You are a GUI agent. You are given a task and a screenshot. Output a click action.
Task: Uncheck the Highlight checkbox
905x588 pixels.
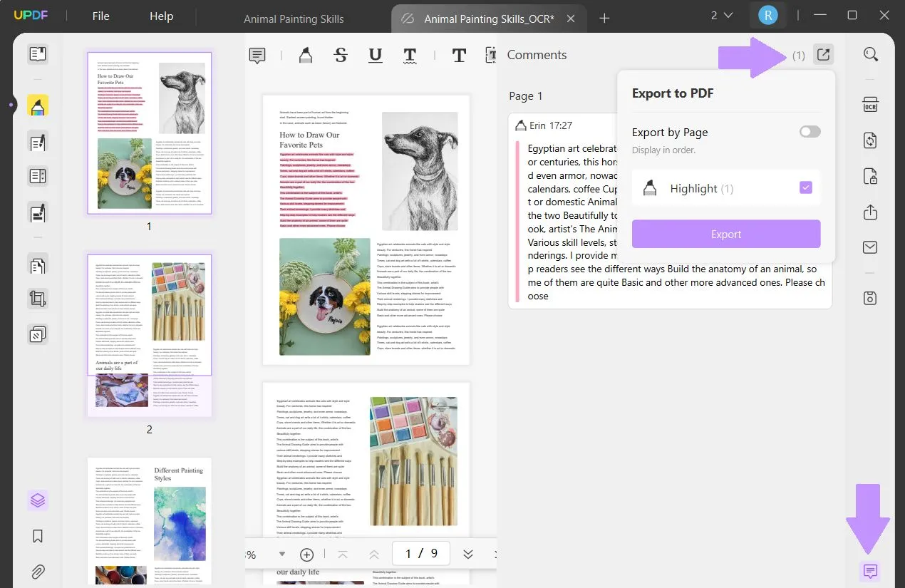click(806, 187)
